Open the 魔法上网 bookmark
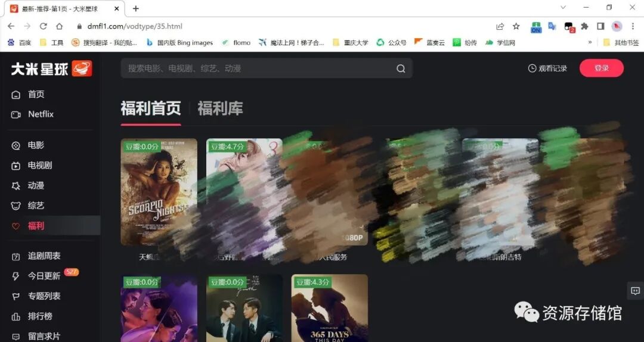Viewport: 644px width, 342px height. pos(292,42)
